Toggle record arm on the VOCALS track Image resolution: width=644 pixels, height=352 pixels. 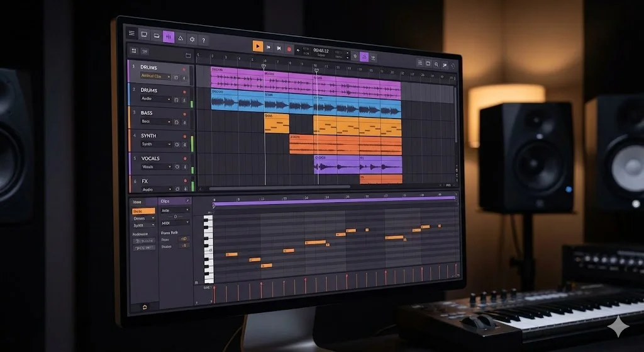coord(184,159)
